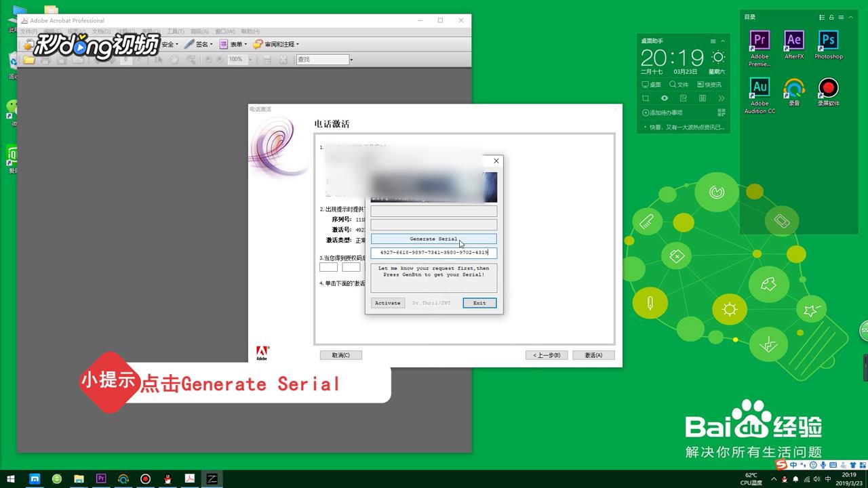Click the generated serial number field
Image resolution: width=868 pixels, height=488 pixels.
(433, 253)
